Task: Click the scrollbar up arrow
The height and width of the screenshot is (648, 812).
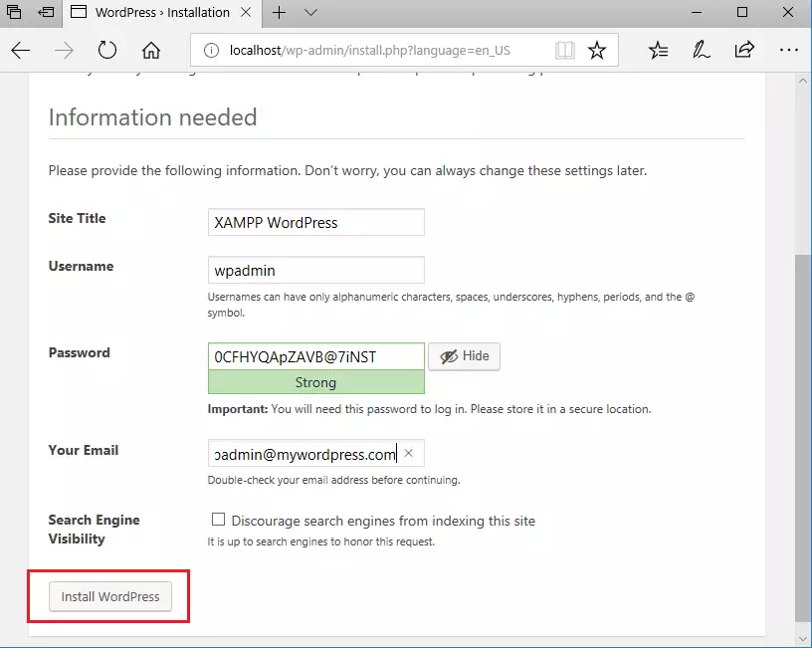Action: (x=802, y=81)
